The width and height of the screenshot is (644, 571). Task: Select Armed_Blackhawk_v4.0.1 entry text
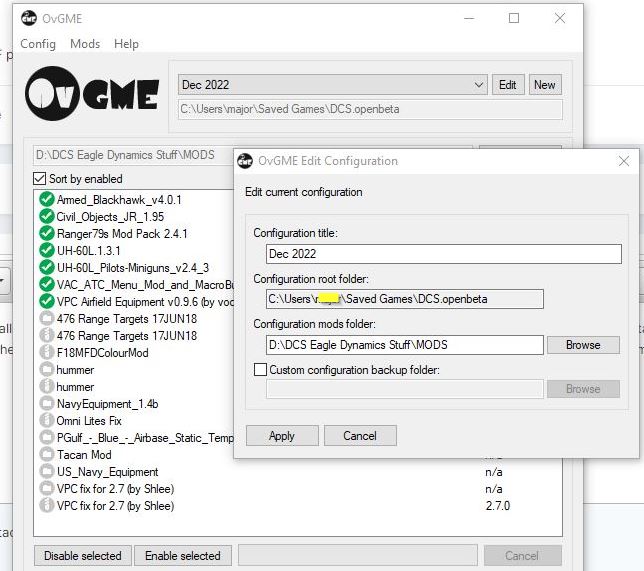[x=119, y=200]
